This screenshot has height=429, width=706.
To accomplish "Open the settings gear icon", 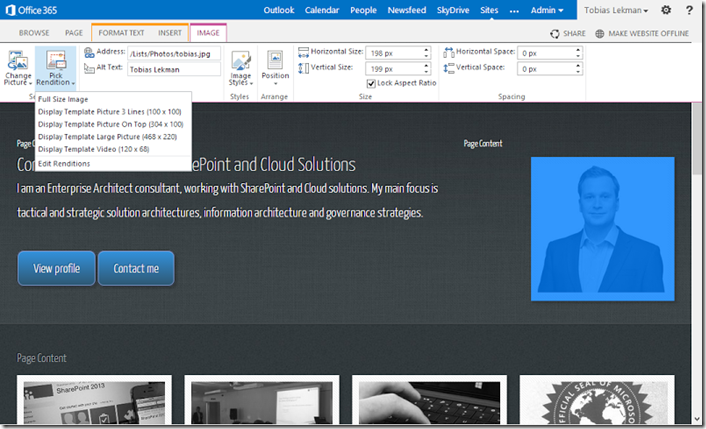I will pyautogui.click(x=666, y=10).
